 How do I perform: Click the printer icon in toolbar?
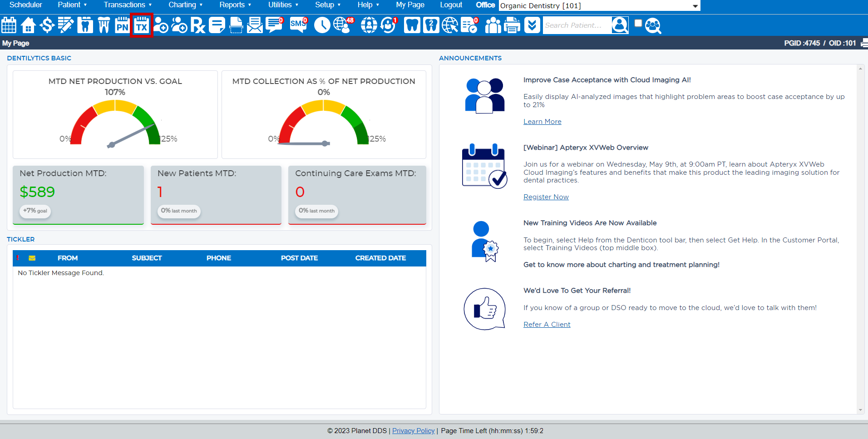pyautogui.click(x=512, y=25)
